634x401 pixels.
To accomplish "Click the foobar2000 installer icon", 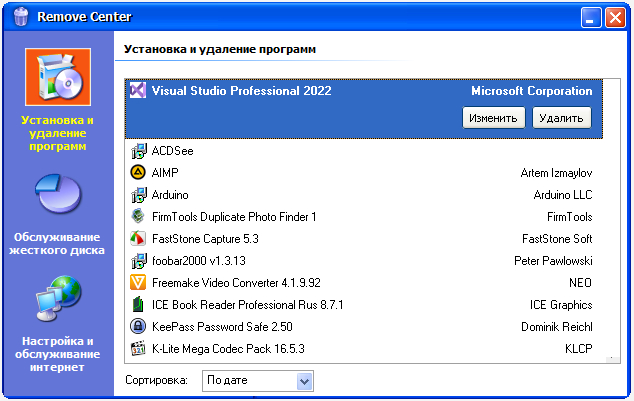I will (x=138, y=261).
